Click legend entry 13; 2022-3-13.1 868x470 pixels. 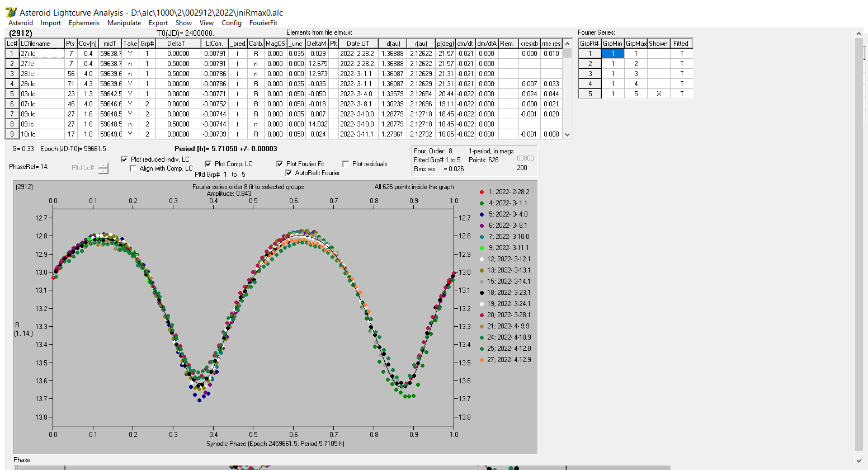click(508, 270)
